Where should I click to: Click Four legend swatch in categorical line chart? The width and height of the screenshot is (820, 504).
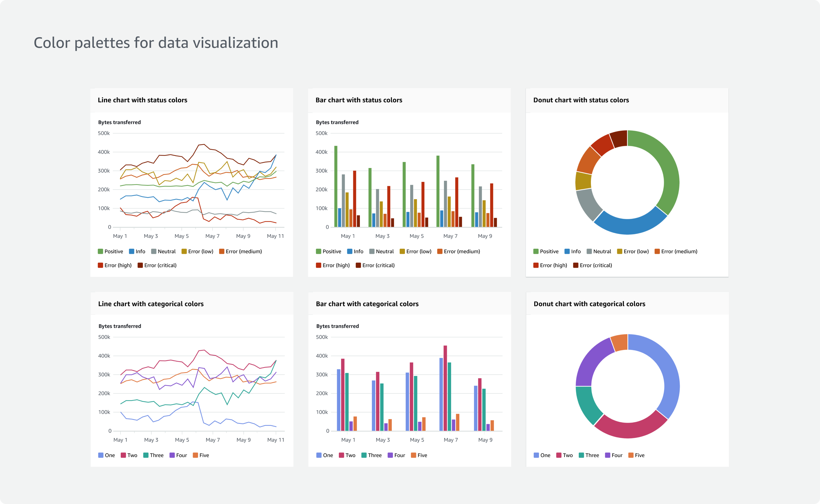point(172,455)
